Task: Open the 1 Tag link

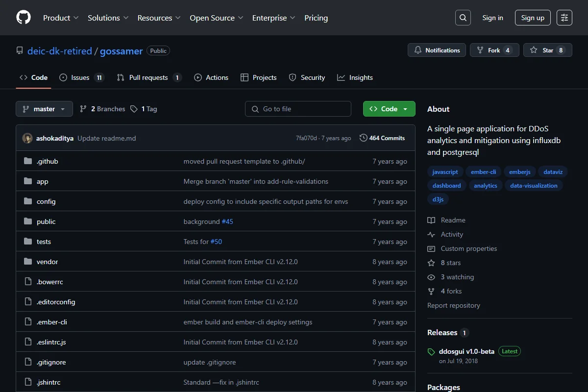Action: point(144,109)
